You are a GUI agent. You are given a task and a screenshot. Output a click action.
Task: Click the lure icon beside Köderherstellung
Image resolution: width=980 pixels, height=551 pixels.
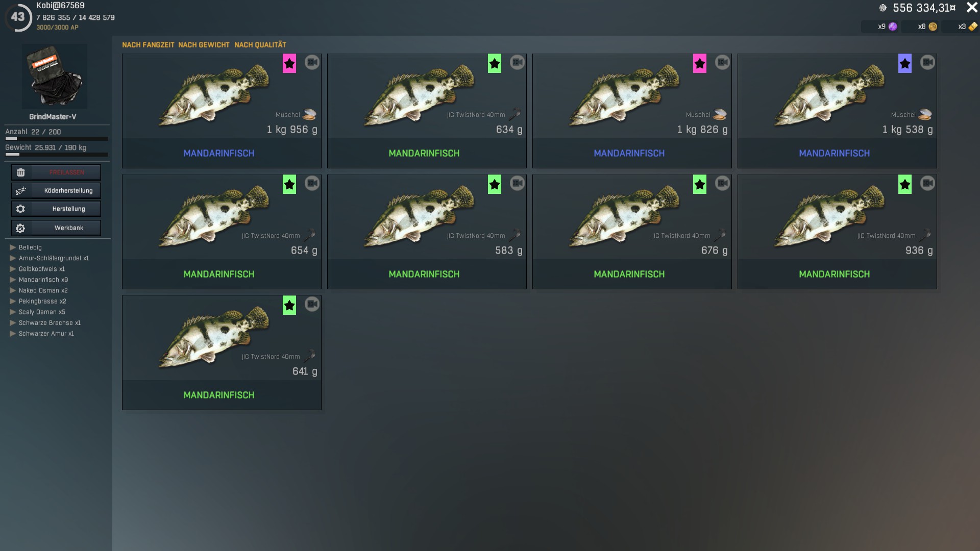(20, 191)
